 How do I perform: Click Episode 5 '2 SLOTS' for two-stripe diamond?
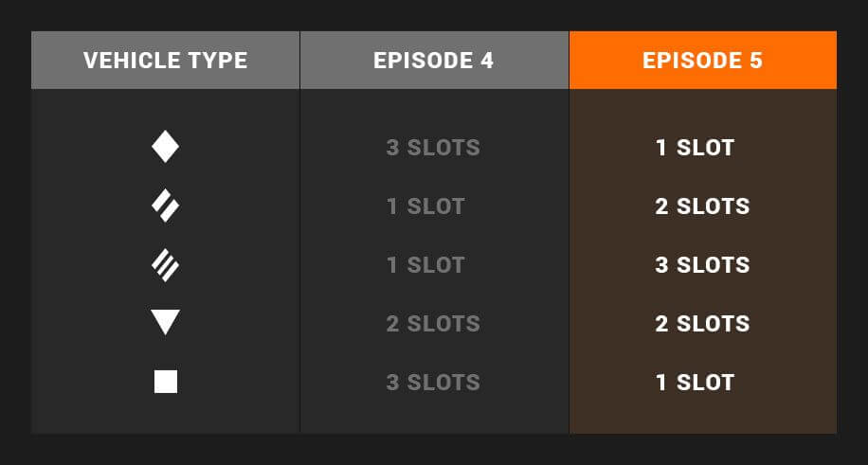click(702, 206)
